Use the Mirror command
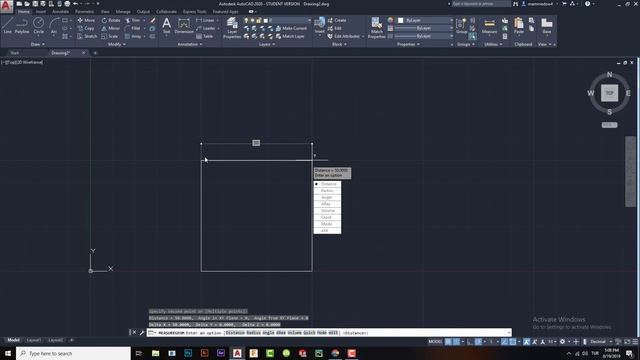Screen dimensions: 640x360 point(111,28)
